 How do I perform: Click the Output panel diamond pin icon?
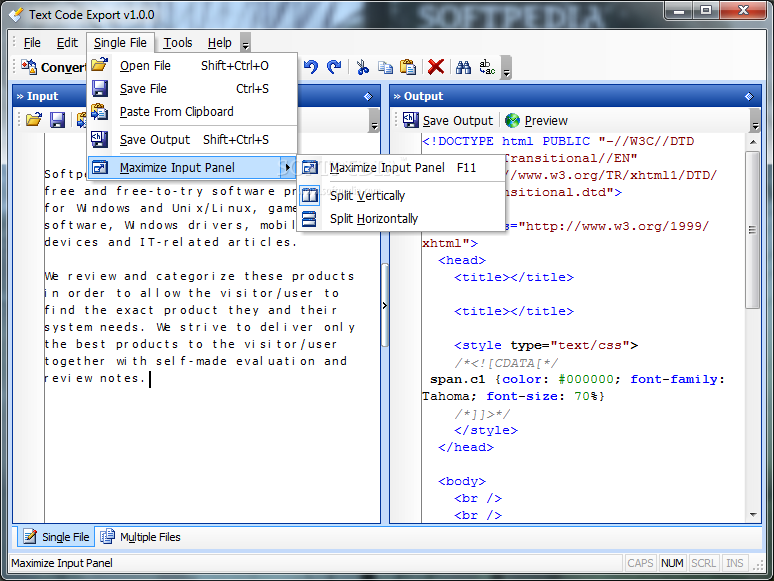click(749, 96)
